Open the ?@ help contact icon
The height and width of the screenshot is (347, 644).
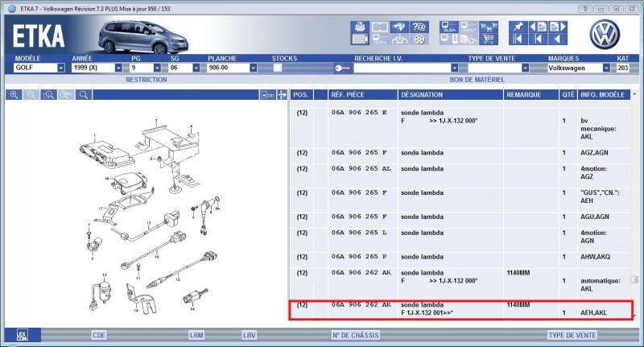[x=419, y=27]
